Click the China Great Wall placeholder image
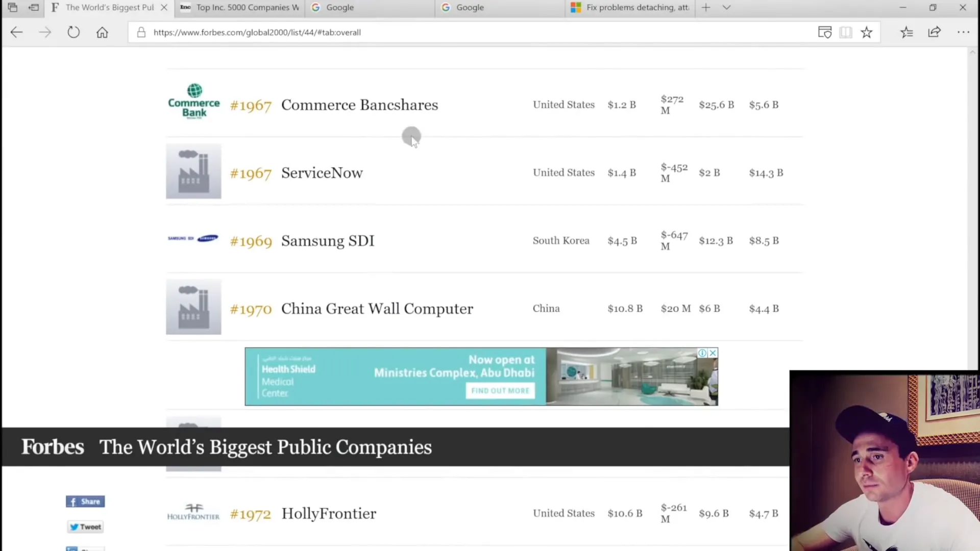The width and height of the screenshot is (980, 551). 193,307
